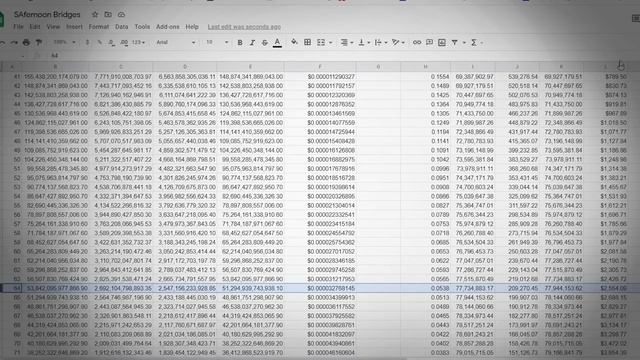Viewport: 640px width, 360px height.
Task: Click cell $0.000016882975 in row 50
Action: (x=320, y=159)
